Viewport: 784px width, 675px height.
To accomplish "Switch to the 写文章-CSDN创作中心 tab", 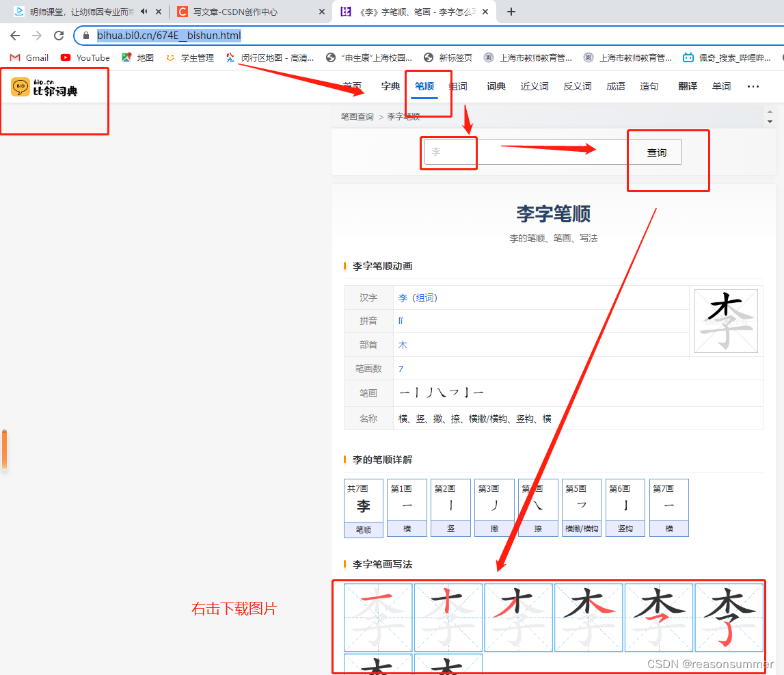I will [x=235, y=12].
